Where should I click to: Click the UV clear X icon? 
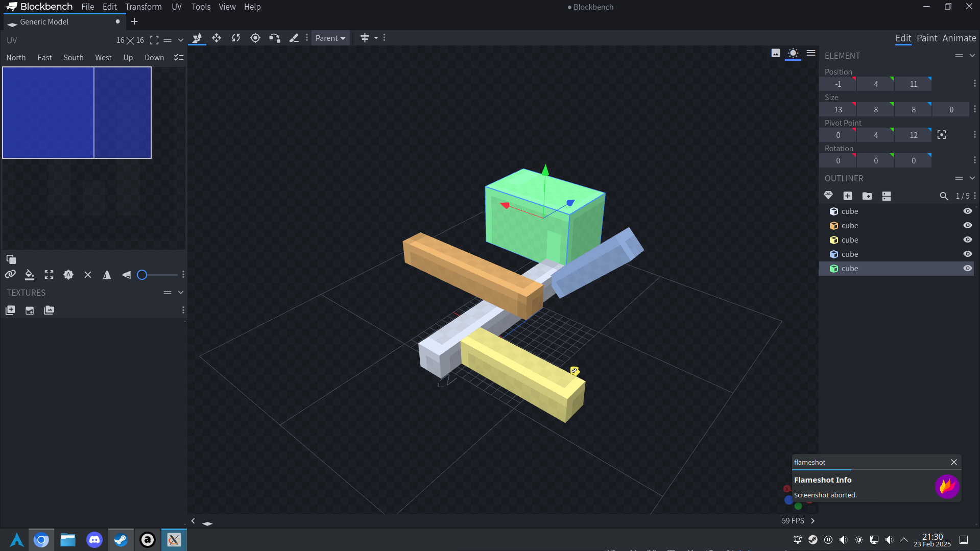[x=88, y=275]
